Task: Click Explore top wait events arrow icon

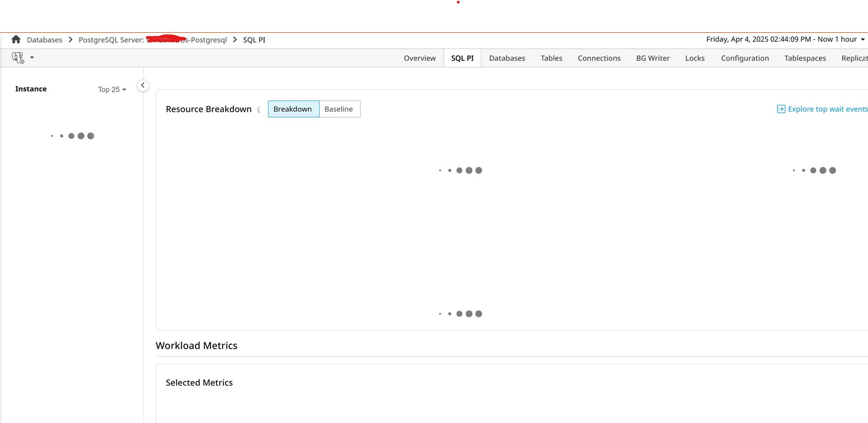Action: (x=781, y=109)
